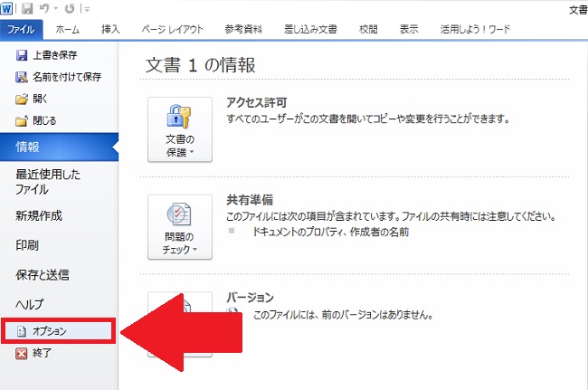Open Word オプション settings

pyautogui.click(x=58, y=331)
